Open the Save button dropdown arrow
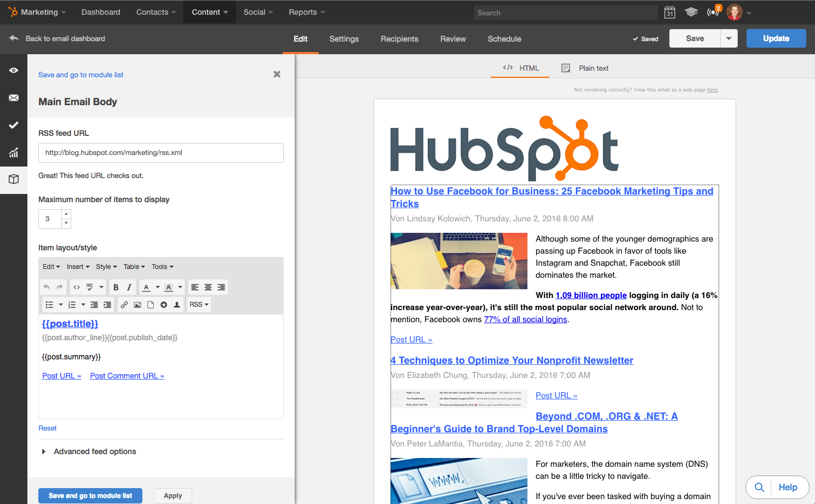Image resolution: width=815 pixels, height=504 pixels. point(728,38)
